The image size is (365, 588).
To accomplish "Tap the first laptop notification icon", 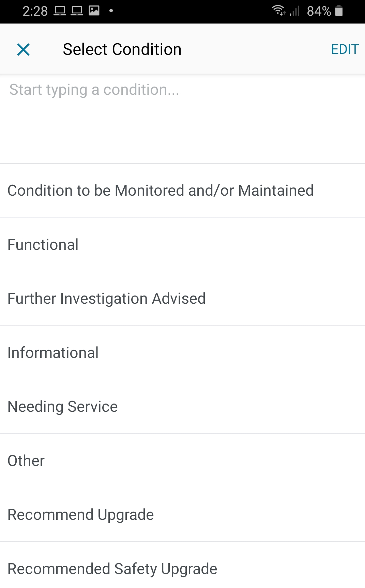I will (60, 11).
